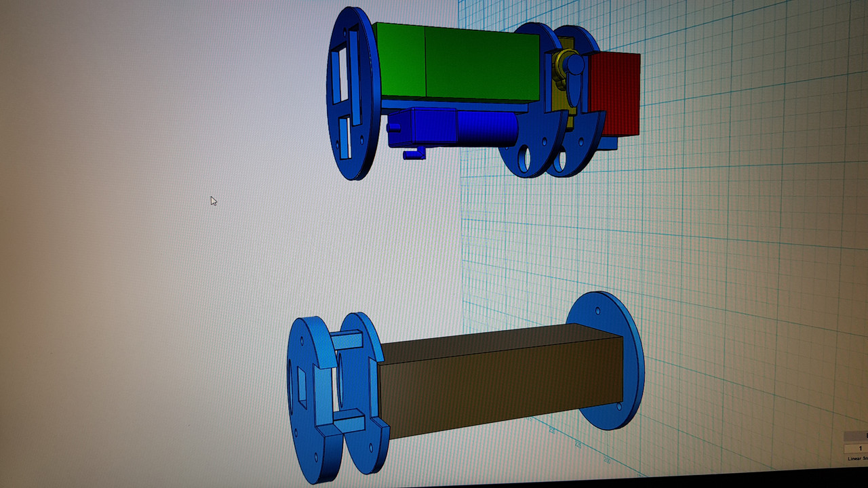This screenshot has height=488, width=868.
Task: Click the Linear Snap label text
Action: point(858,459)
